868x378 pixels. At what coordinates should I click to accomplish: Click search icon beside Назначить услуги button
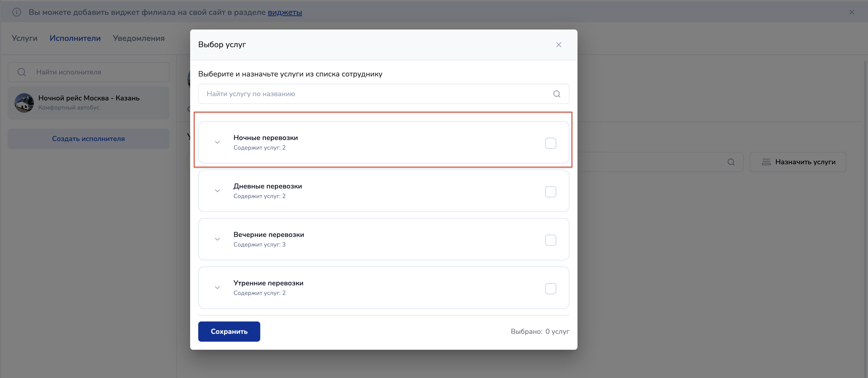point(731,162)
